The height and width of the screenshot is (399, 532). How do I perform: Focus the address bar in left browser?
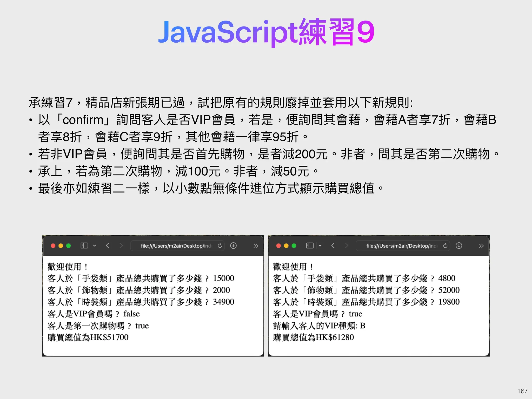tap(177, 246)
